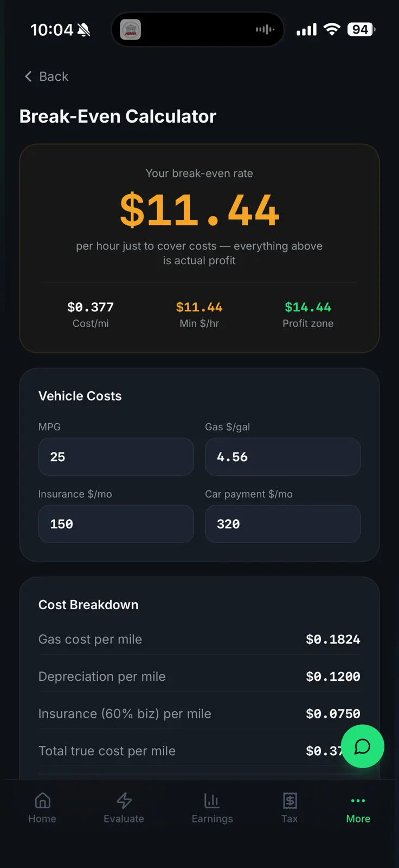The height and width of the screenshot is (868, 399).
Task: Tap the battery indicator showing 94
Action: pos(361,29)
